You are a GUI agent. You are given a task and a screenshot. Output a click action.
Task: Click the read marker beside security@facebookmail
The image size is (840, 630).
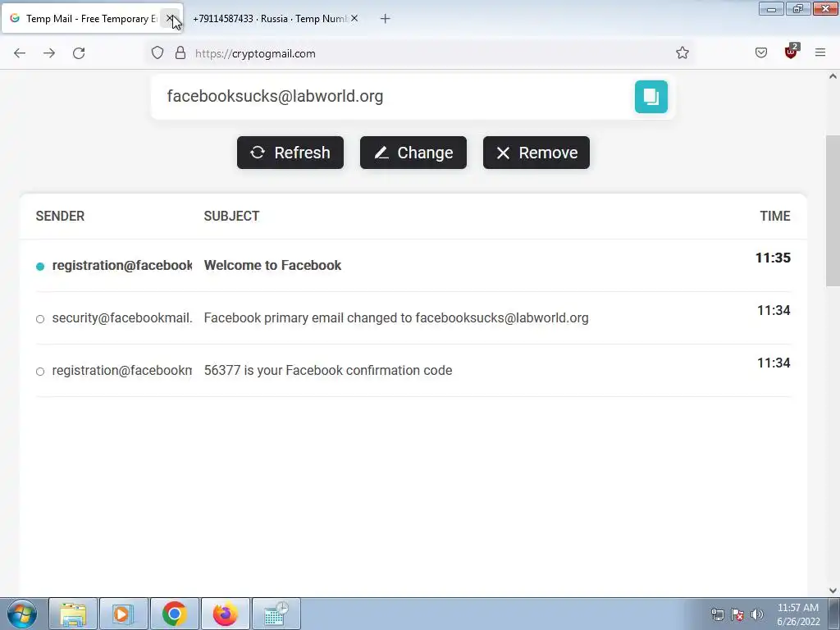click(40, 319)
